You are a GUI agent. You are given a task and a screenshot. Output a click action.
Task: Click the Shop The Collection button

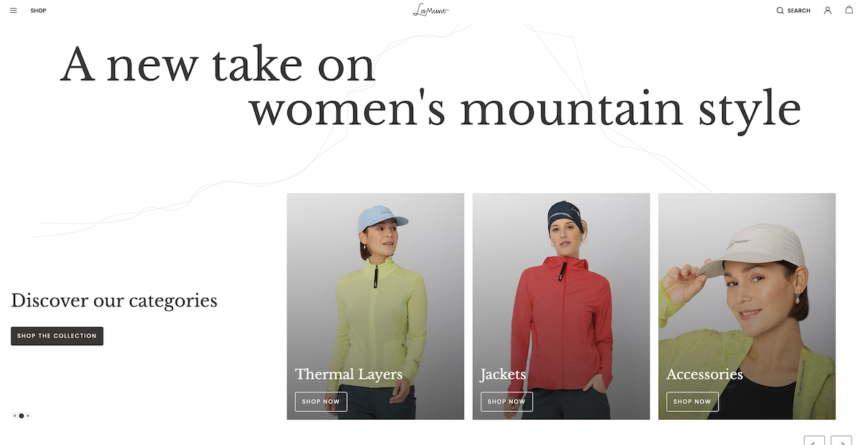click(57, 336)
